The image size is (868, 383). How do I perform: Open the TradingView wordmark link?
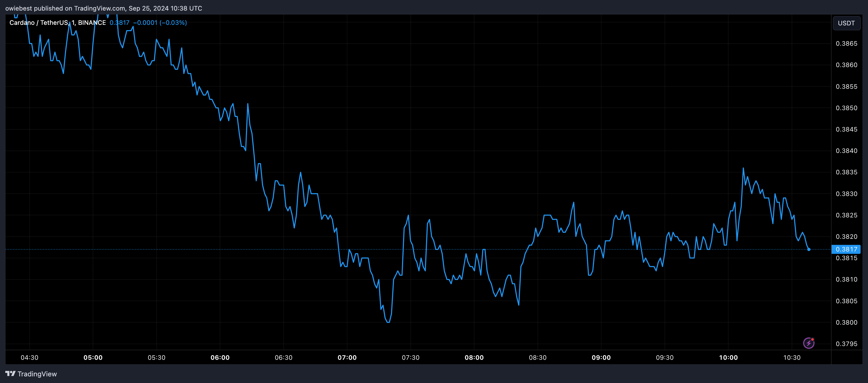click(x=37, y=374)
